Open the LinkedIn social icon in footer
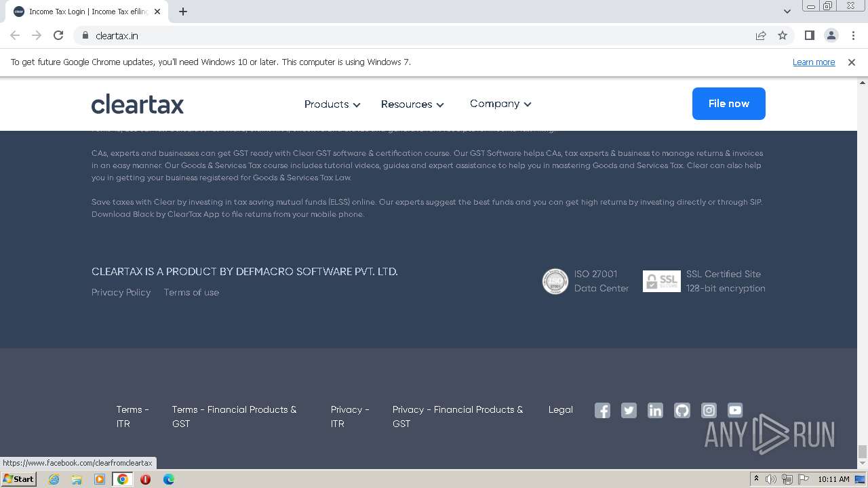 [655, 410]
